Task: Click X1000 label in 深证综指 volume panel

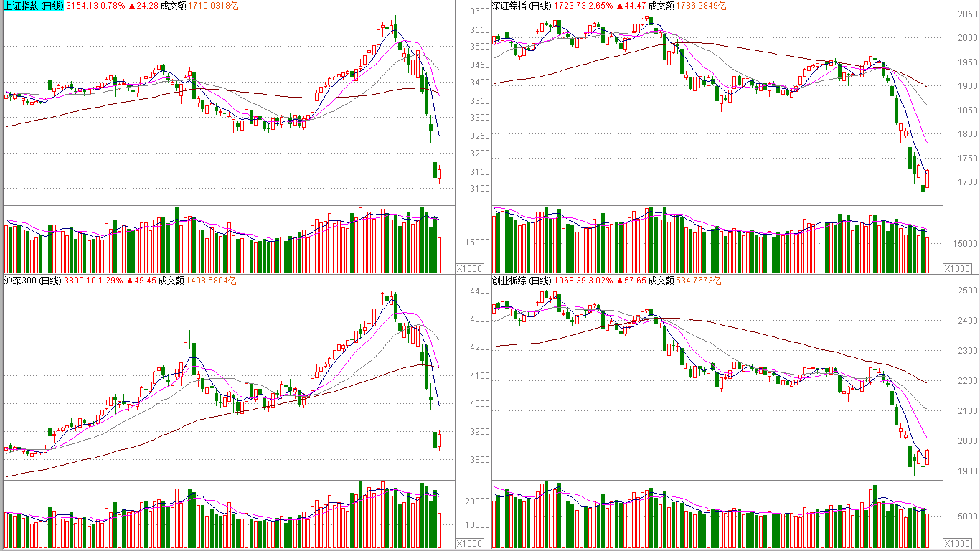Action: click(x=957, y=269)
